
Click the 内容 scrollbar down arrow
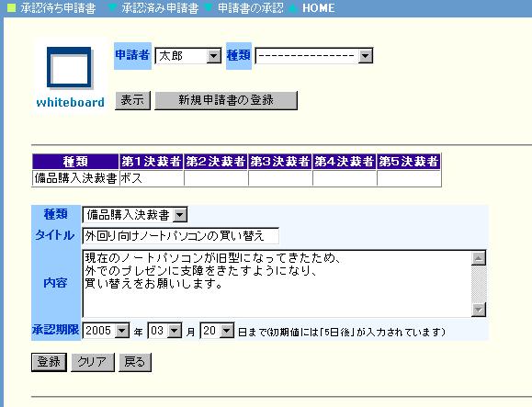479,310
